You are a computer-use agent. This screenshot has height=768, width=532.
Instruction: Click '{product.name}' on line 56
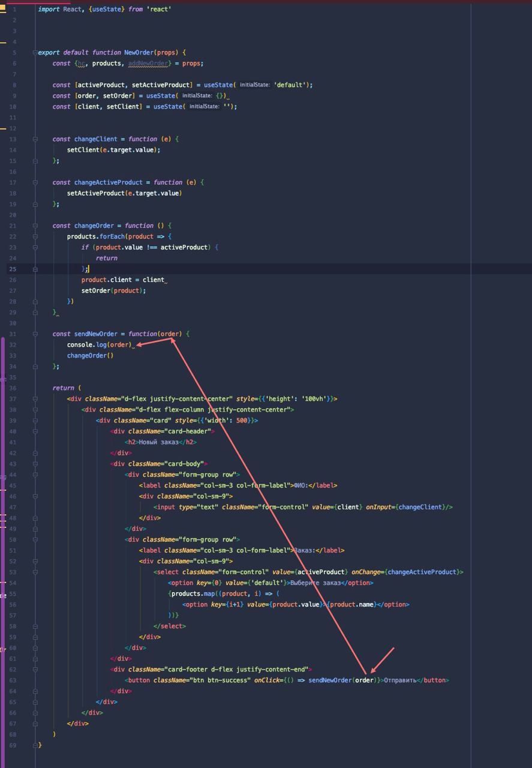pos(353,604)
